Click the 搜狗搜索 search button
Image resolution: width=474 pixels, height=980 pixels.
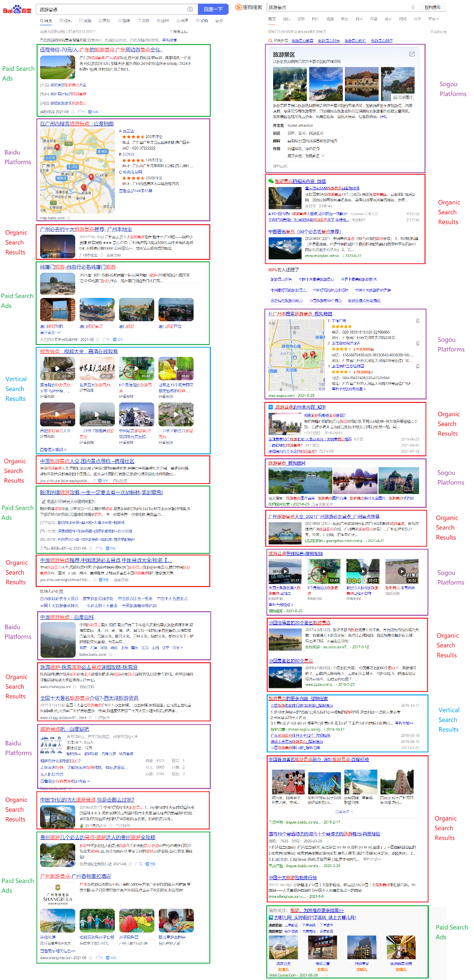pyautogui.click(x=432, y=7)
